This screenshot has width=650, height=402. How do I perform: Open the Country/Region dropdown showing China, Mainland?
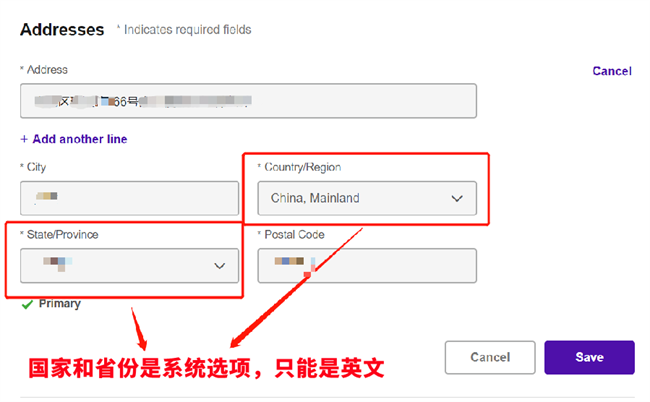[367, 198]
